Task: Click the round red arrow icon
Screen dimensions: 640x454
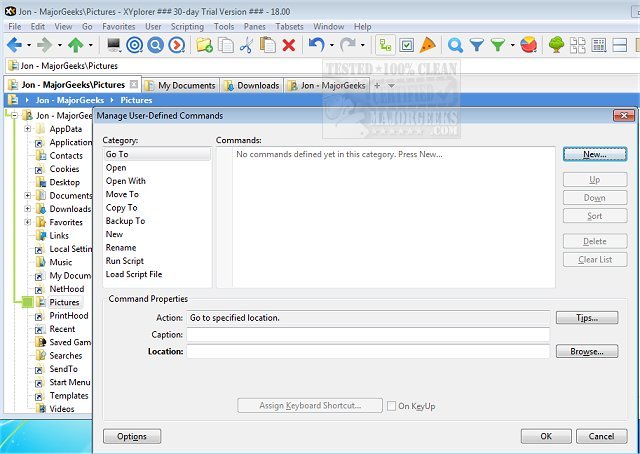Action: point(177,45)
